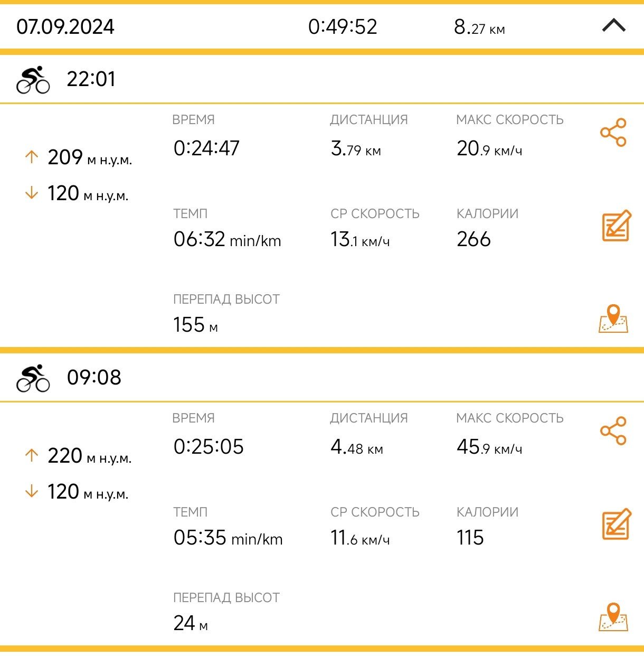This screenshot has width=644, height=656.
Task: Tap the cyclist icon beside 09:08
Action: click(33, 378)
